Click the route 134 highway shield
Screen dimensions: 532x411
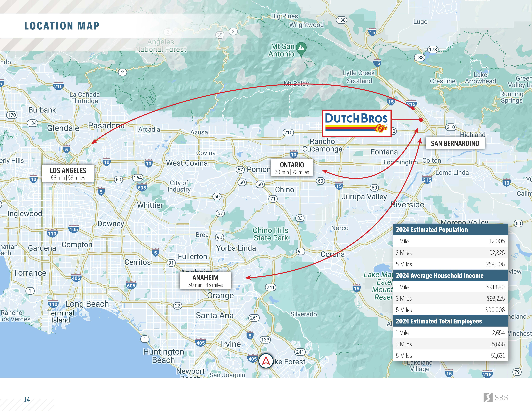click(32, 123)
